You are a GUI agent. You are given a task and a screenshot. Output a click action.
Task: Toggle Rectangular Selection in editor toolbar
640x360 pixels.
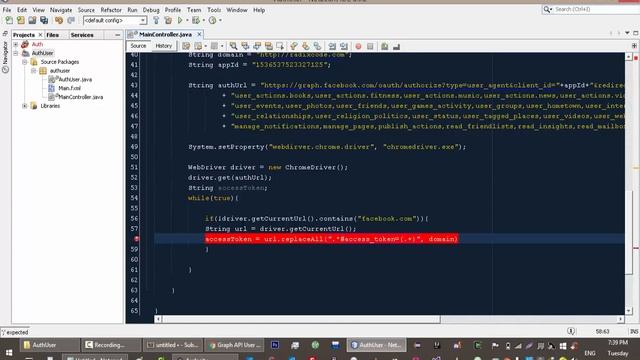point(280,46)
